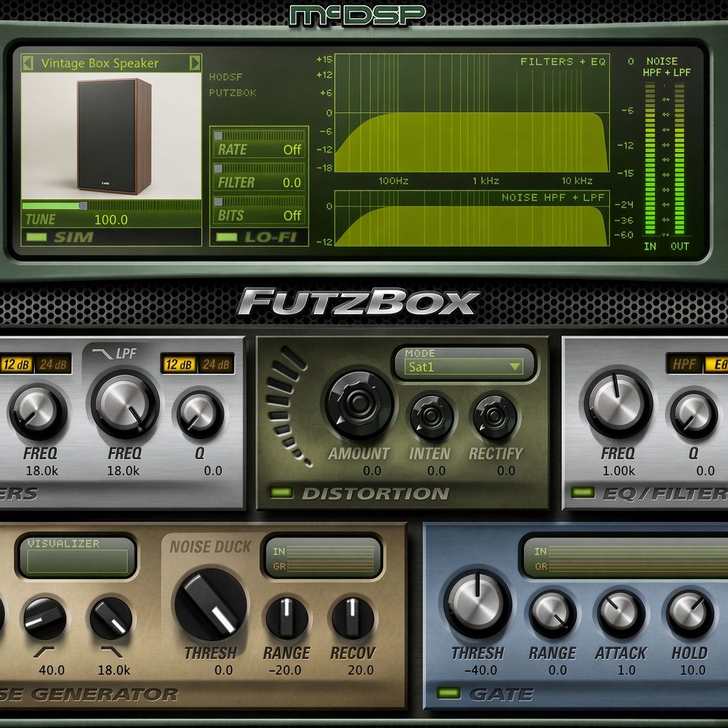Adjust the TUNE slider handle

[x=83, y=205]
